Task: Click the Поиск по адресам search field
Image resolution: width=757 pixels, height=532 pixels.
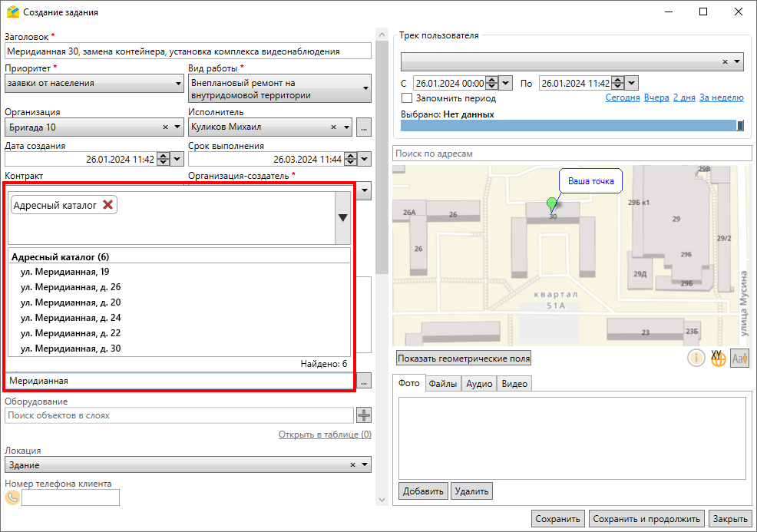Action: 571,154
